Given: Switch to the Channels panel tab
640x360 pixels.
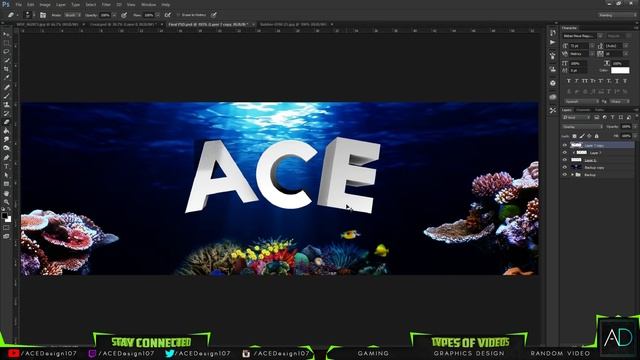Looking at the screenshot, I should pos(583,110).
